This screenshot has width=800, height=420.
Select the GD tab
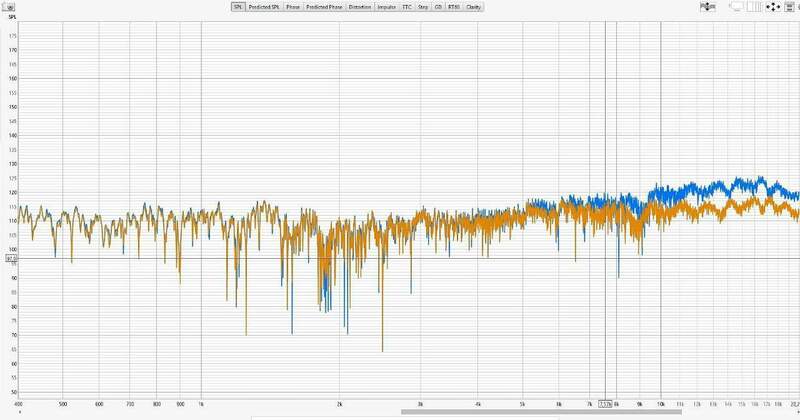point(438,7)
